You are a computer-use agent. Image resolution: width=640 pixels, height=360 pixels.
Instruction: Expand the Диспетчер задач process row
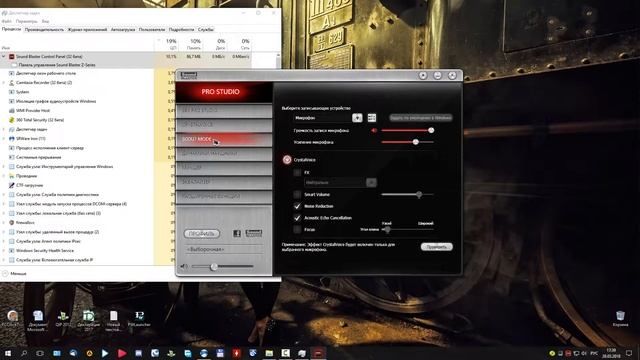click(4, 129)
